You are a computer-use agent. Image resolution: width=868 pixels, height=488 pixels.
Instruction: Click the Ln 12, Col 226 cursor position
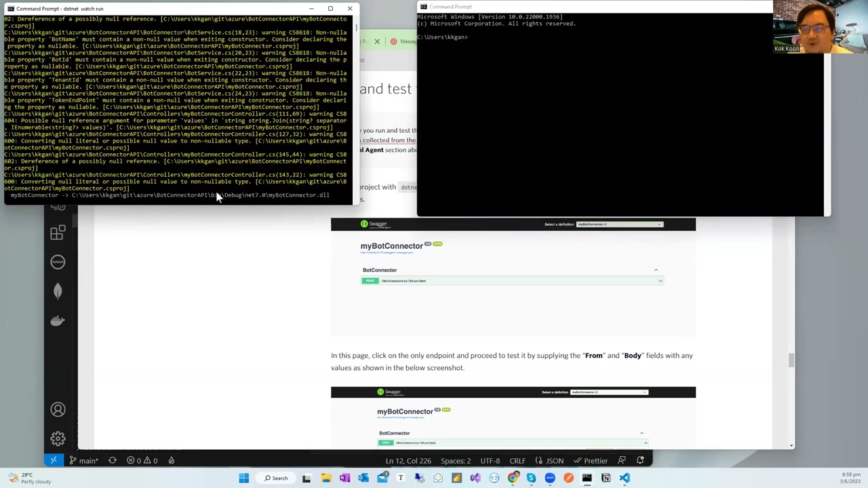[408, 460]
